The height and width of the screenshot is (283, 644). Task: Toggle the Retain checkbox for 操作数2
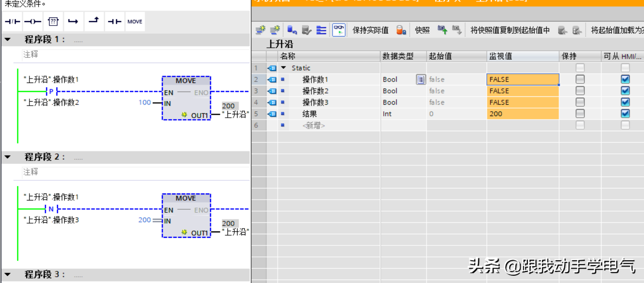click(x=580, y=91)
